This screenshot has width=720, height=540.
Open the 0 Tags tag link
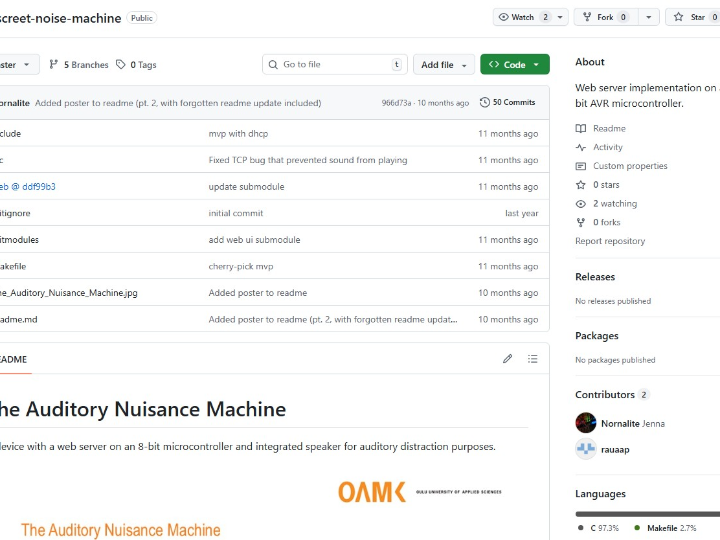pos(136,65)
